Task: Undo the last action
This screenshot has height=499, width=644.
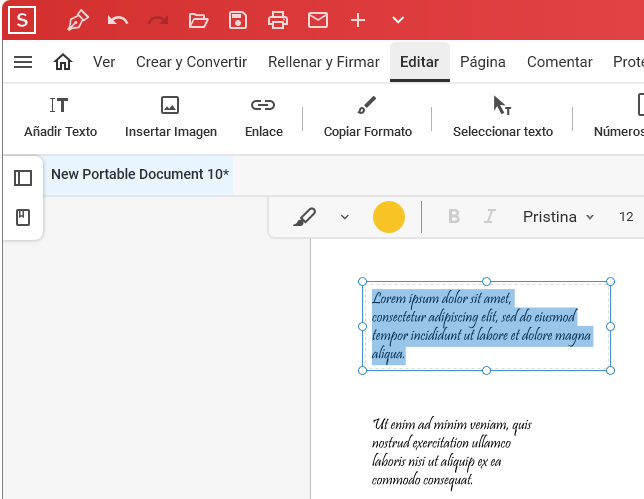Action: pos(118,20)
